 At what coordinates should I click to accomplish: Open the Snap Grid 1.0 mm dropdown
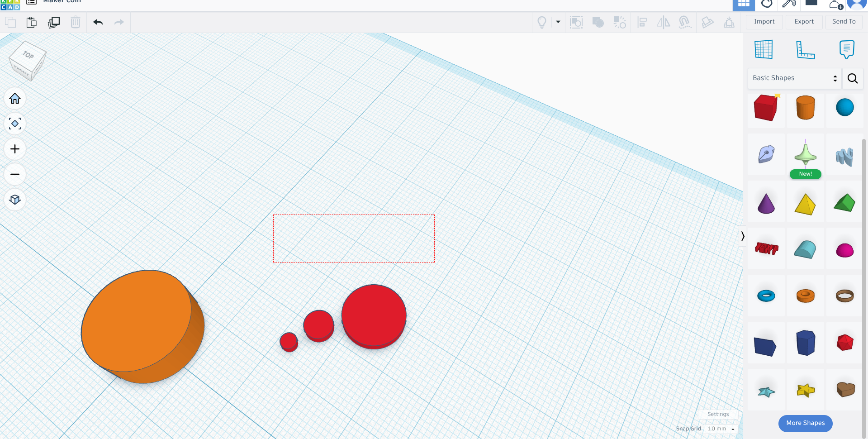[721, 429]
